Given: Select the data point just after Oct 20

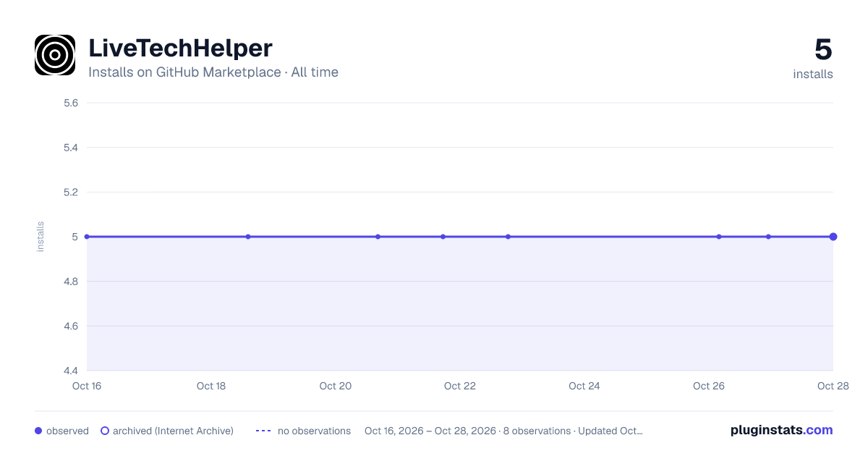Looking at the screenshot, I should (x=378, y=237).
